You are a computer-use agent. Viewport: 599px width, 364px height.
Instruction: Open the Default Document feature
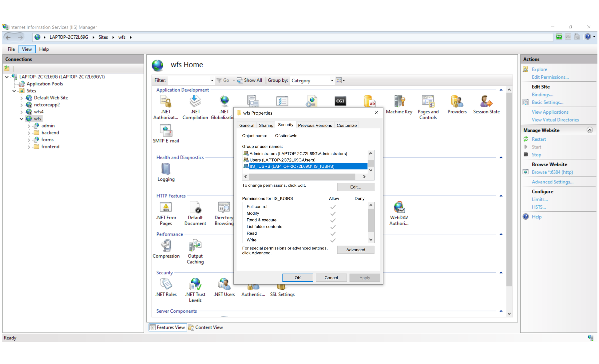click(195, 214)
